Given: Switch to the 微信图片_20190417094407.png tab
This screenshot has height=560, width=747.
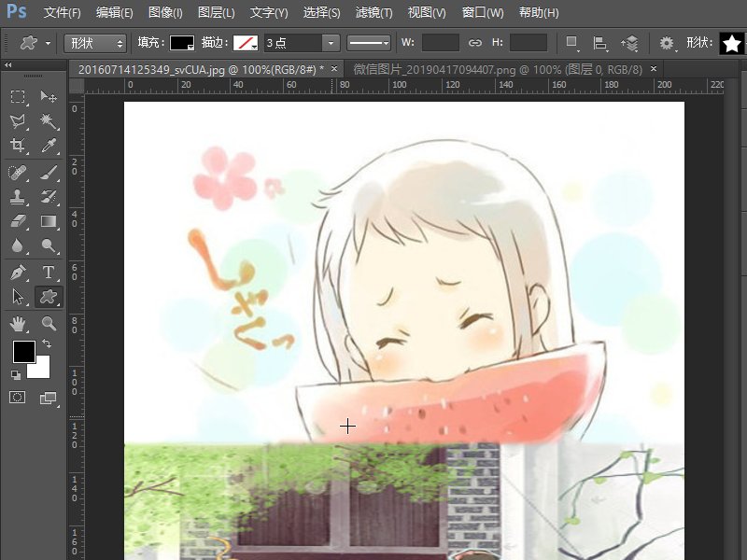Looking at the screenshot, I should point(499,69).
